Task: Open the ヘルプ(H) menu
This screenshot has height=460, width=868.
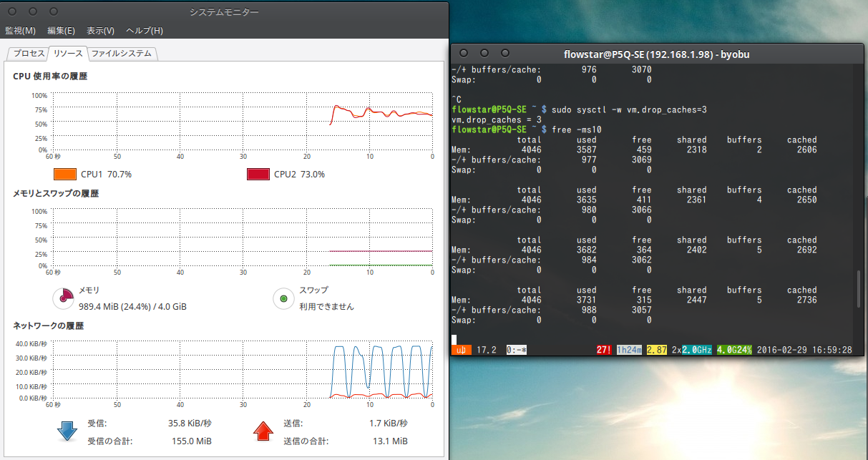Action: tap(145, 31)
